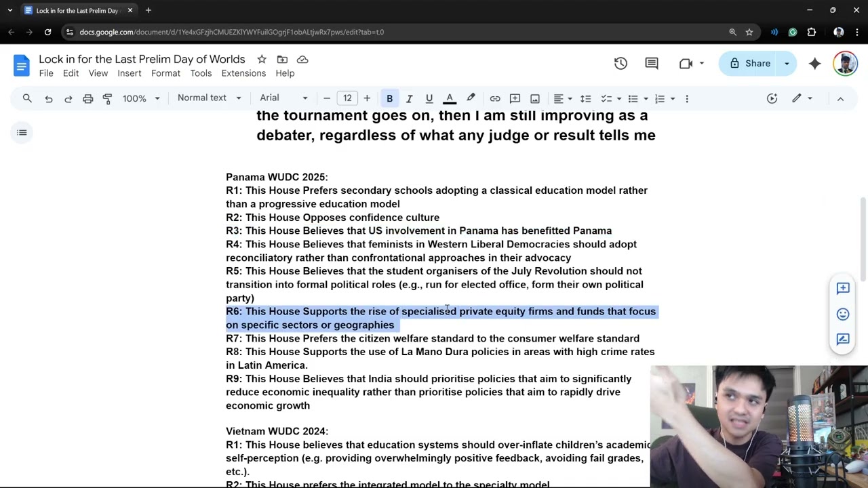Check the cloud save status icon
The image size is (868, 488).
(302, 60)
